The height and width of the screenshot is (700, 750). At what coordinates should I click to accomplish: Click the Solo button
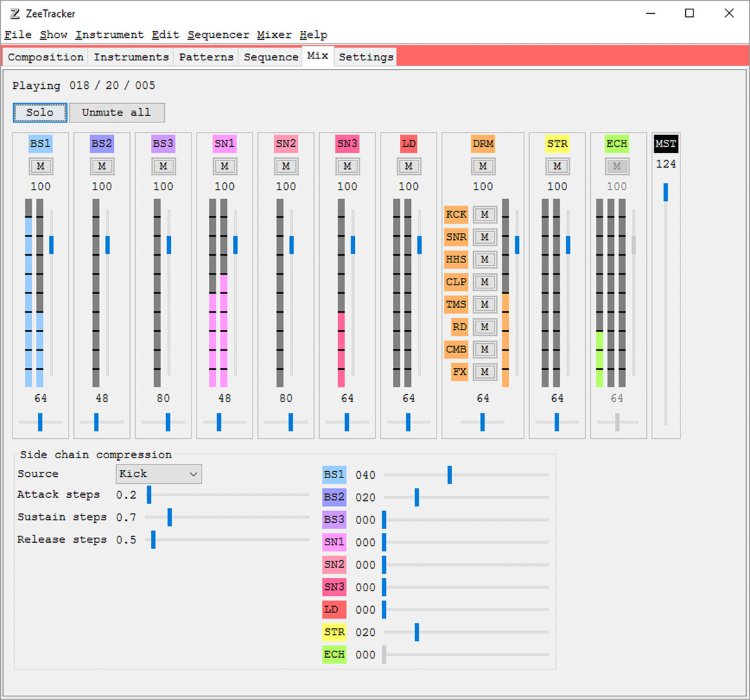(40, 113)
